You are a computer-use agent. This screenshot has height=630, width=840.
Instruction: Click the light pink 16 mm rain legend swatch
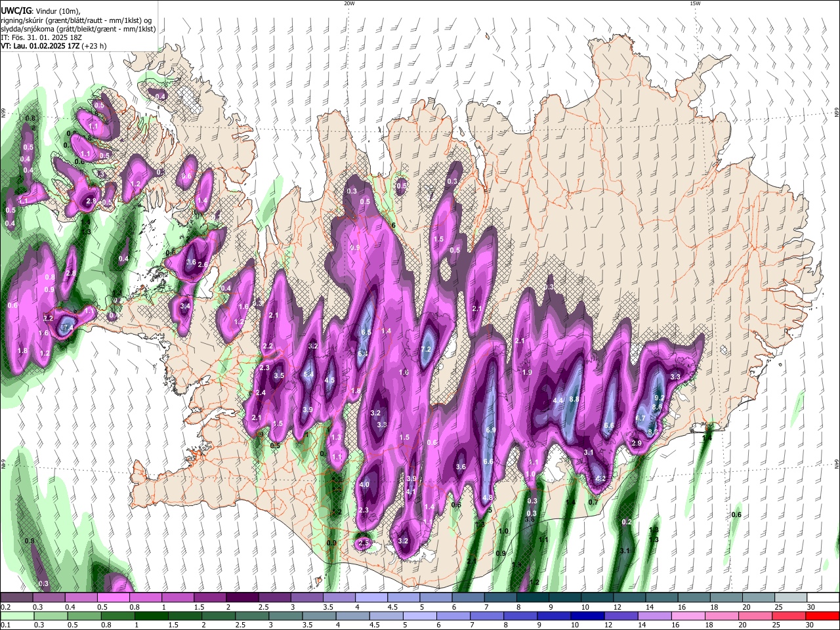coord(687,616)
